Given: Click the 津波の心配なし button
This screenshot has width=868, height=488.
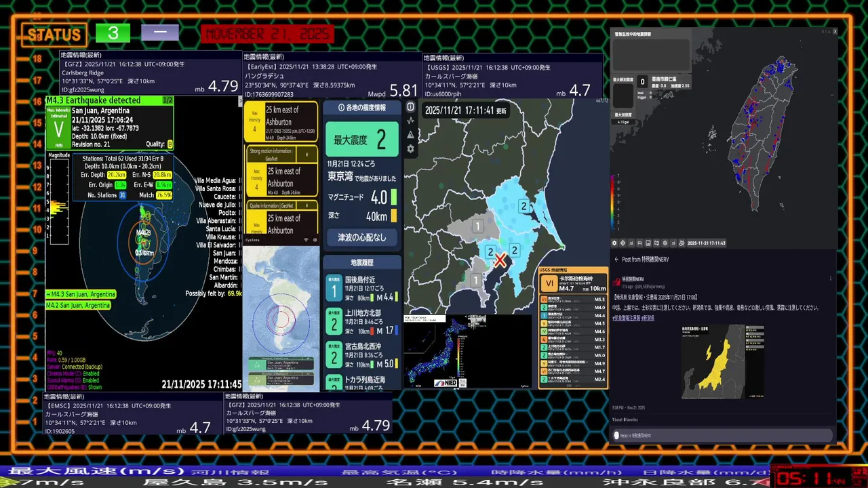Looking at the screenshot, I should [361, 238].
